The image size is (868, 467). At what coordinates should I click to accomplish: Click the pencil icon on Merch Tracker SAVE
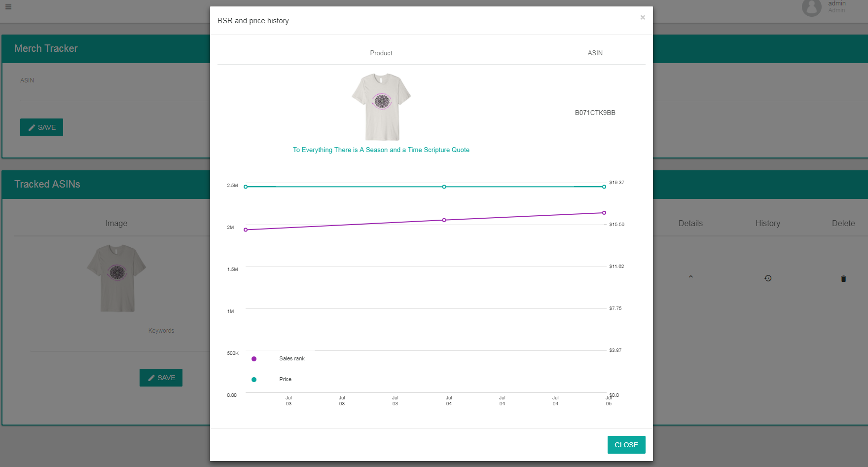click(32, 127)
